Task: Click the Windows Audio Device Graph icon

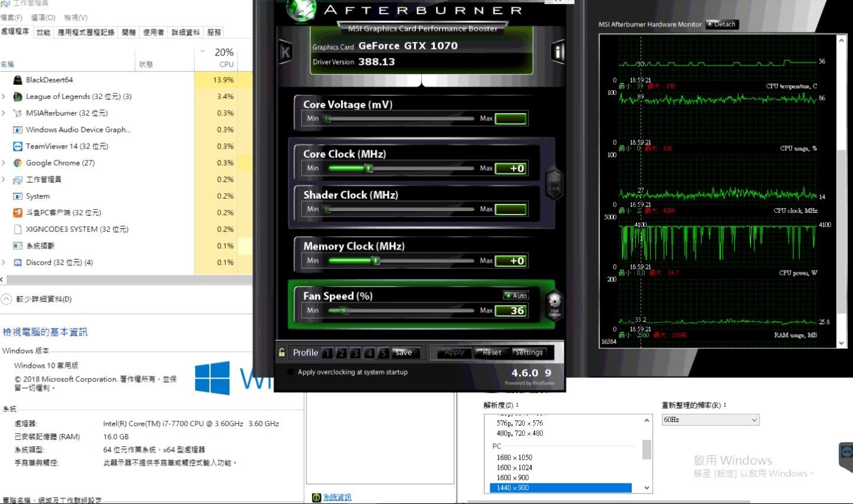Action: tap(18, 130)
